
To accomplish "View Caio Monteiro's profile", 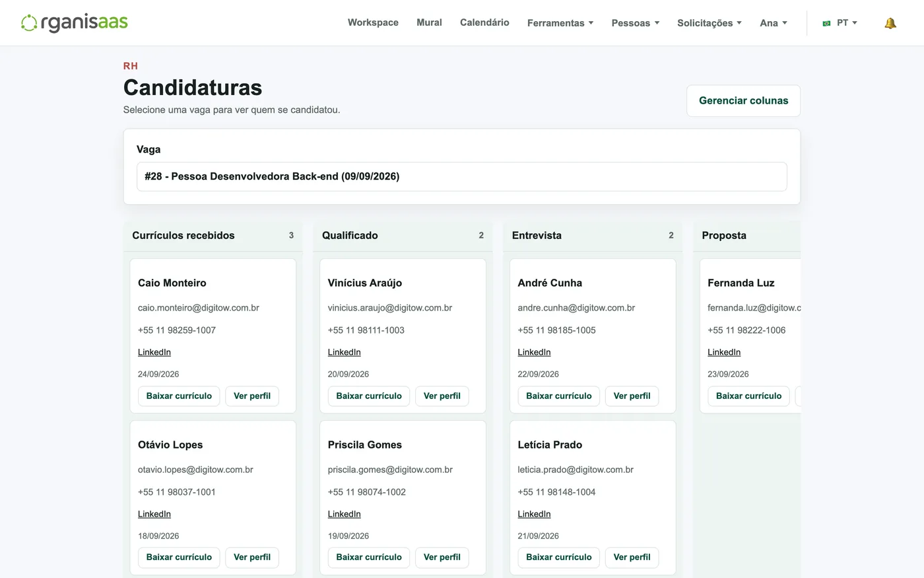I will pyautogui.click(x=252, y=396).
